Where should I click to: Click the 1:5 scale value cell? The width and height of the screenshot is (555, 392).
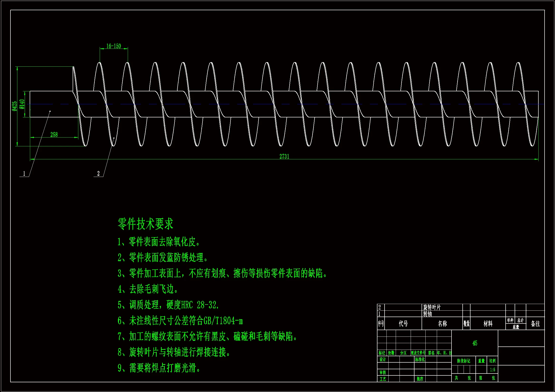(x=492, y=370)
